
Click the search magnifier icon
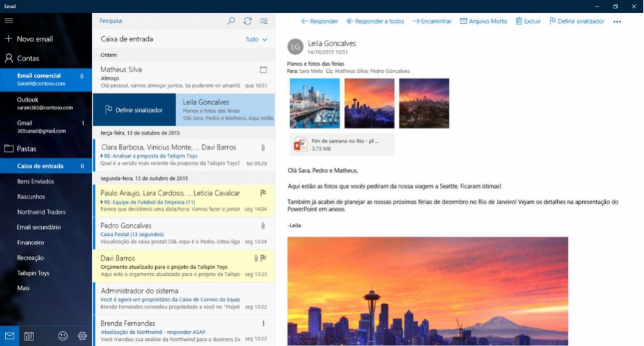pyautogui.click(x=231, y=21)
